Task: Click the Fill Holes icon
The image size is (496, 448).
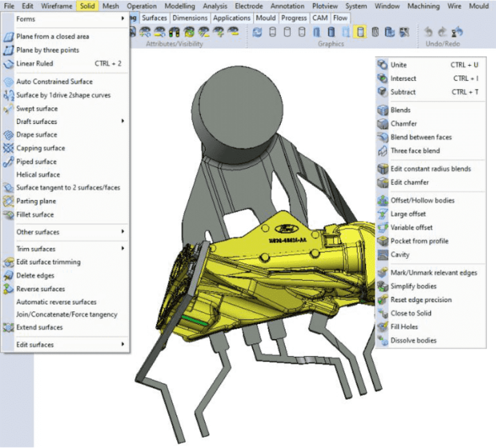Action: point(382,327)
